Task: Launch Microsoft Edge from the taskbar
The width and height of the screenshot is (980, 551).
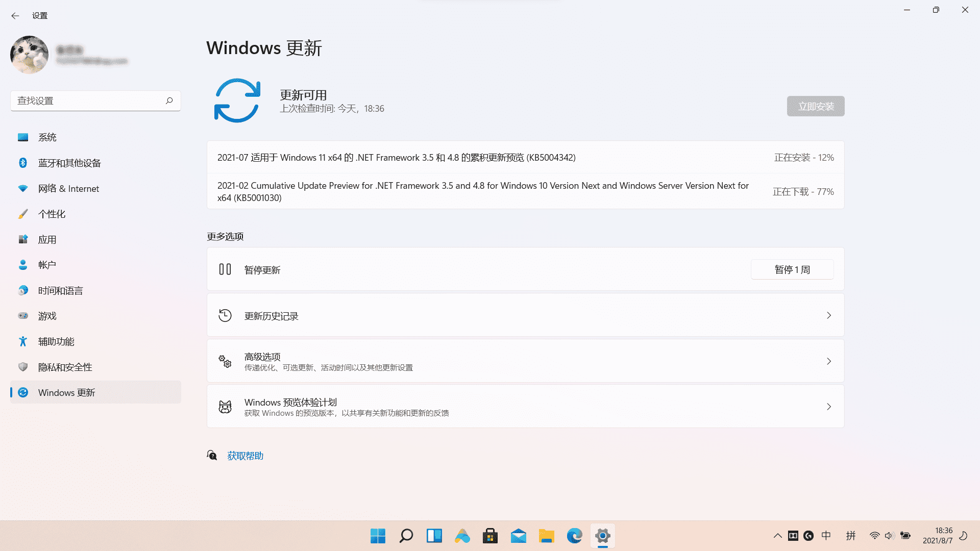Action: tap(575, 536)
